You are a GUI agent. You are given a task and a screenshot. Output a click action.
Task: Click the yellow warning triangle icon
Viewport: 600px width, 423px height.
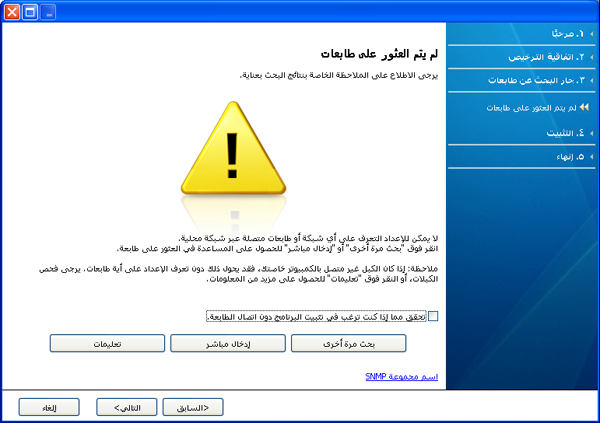point(233,148)
